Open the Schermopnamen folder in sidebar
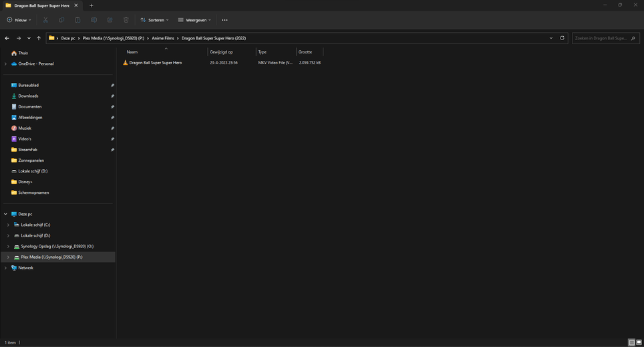 point(33,193)
